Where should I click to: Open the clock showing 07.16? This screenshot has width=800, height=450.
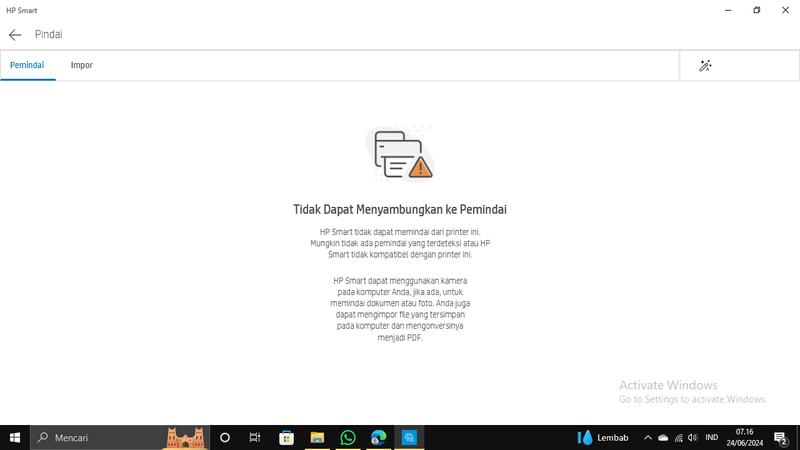click(745, 438)
